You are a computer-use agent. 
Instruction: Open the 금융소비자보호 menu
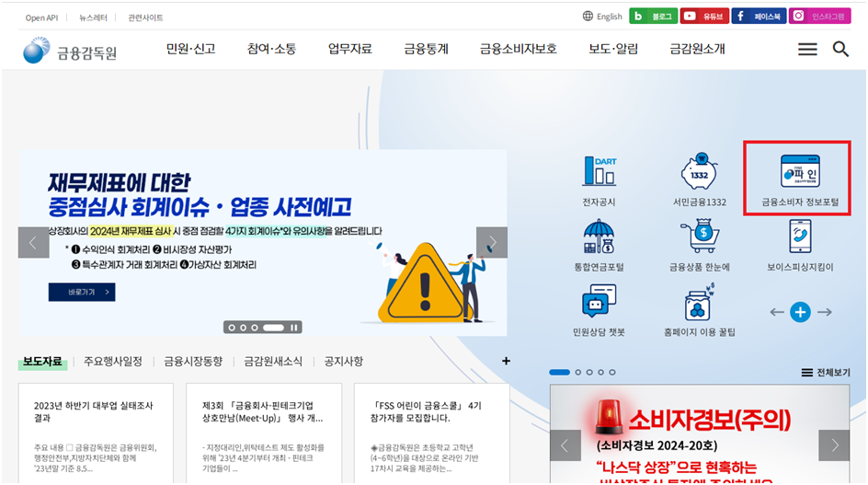519,49
